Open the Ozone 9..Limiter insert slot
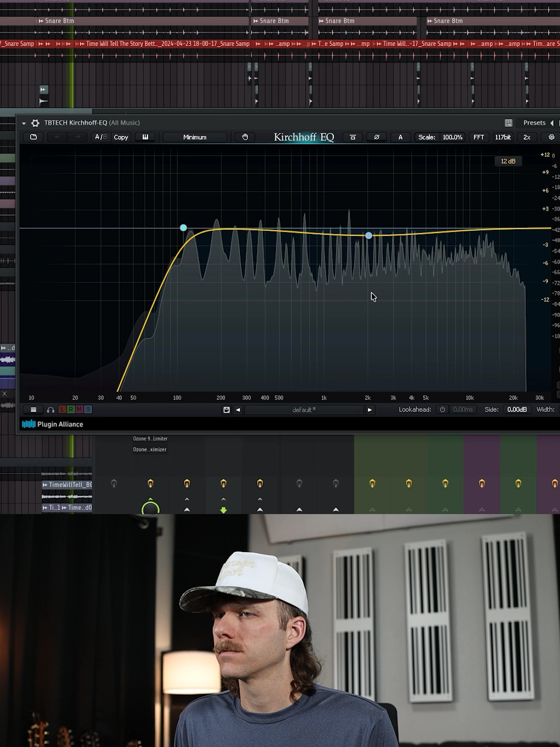560x747 pixels. [x=150, y=438]
